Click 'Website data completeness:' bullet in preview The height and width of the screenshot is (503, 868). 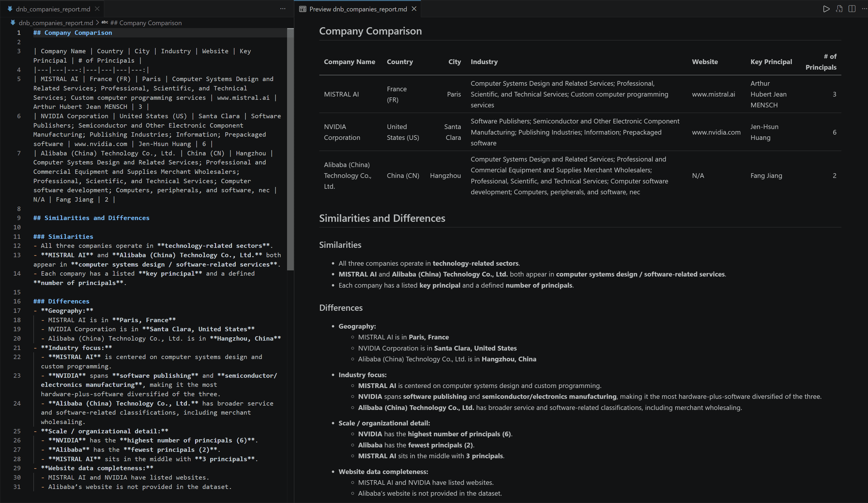[383, 472]
